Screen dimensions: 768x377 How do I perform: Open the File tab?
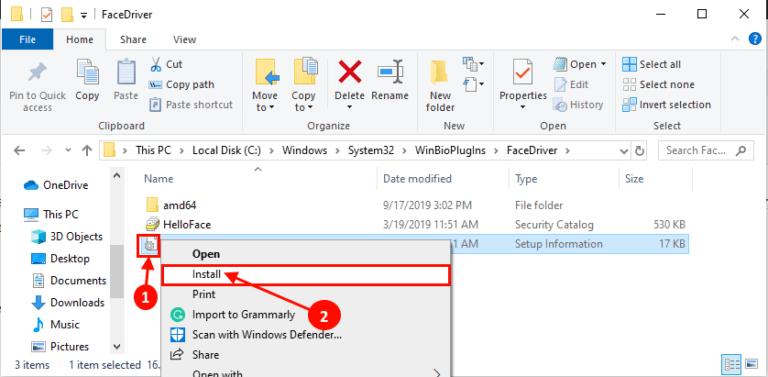click(x=27, y=40)
